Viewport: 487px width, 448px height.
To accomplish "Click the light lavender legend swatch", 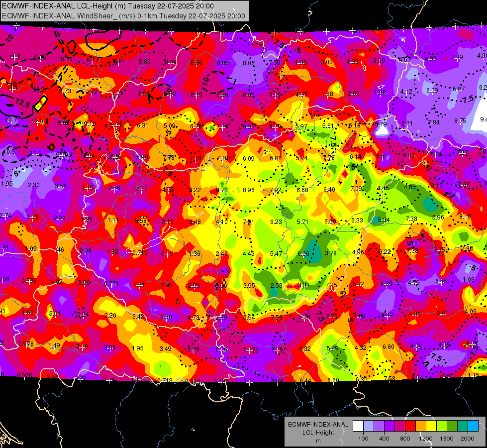I will 368,426.
